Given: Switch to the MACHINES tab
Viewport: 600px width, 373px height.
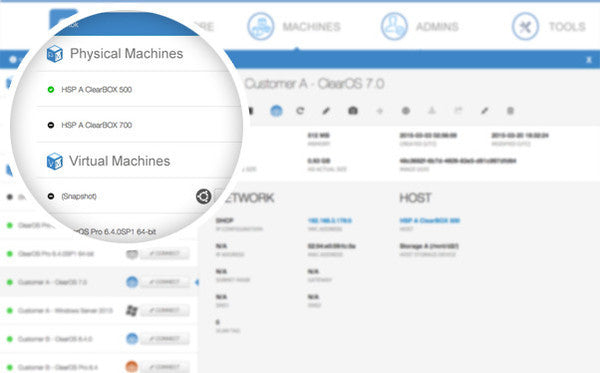Looking at the screenshot, I should (311, 26).
